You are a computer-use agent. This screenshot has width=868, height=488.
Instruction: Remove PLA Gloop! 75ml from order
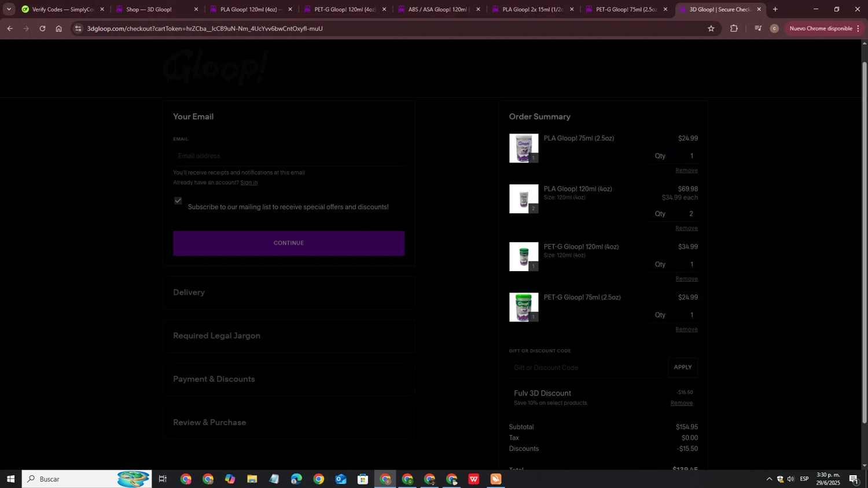click(x=686, y=171)
